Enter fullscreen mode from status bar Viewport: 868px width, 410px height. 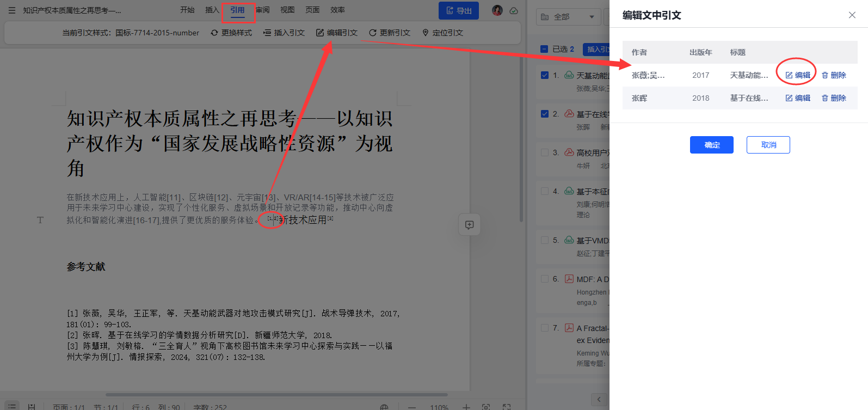coord(507,407)
